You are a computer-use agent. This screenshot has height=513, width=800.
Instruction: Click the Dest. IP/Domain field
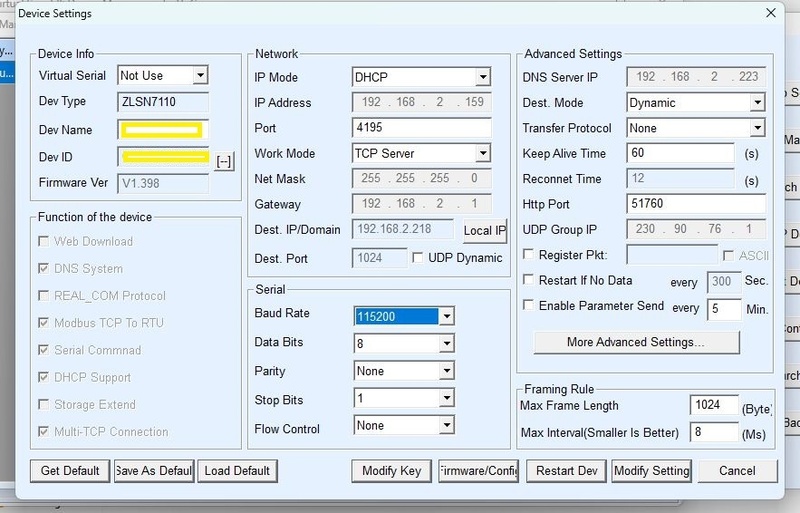tap(403, 229)
